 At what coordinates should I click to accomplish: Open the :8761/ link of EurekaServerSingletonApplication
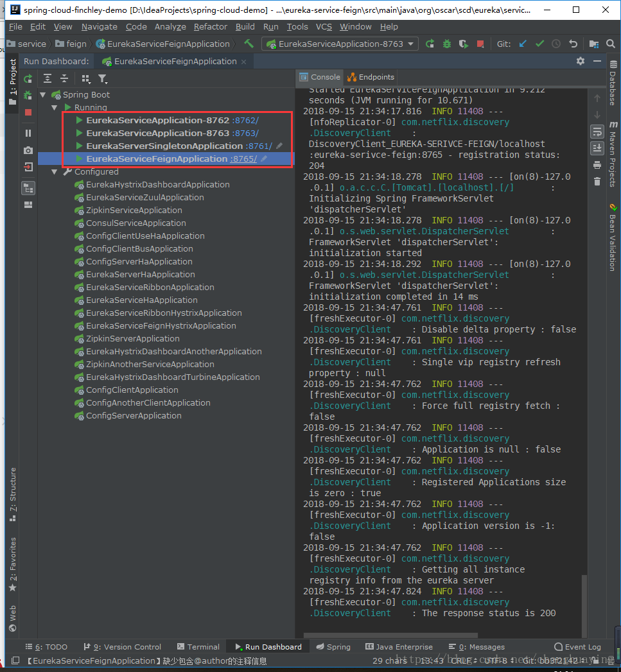point(259,146)
